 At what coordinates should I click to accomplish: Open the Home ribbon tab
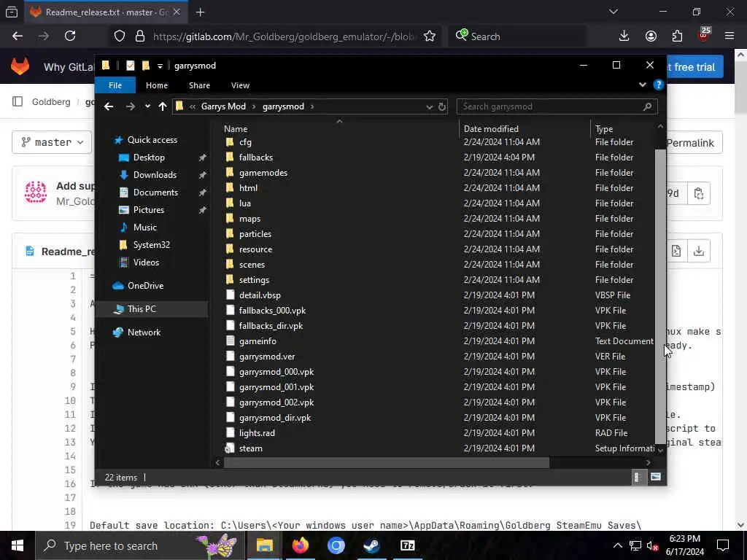157,85
